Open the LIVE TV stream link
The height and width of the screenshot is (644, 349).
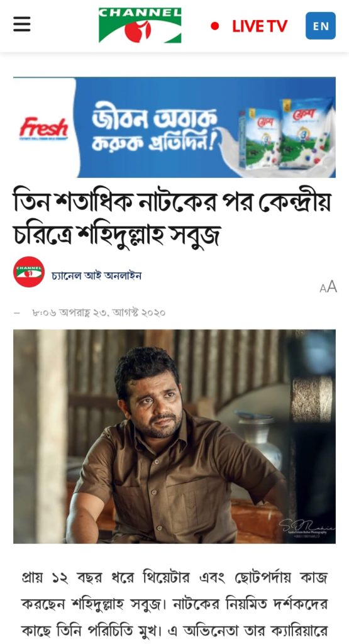point(260,26)
